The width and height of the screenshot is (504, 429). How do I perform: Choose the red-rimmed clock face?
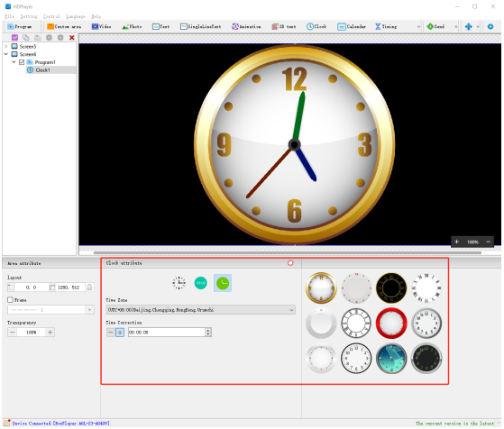(x=391, y=324)
